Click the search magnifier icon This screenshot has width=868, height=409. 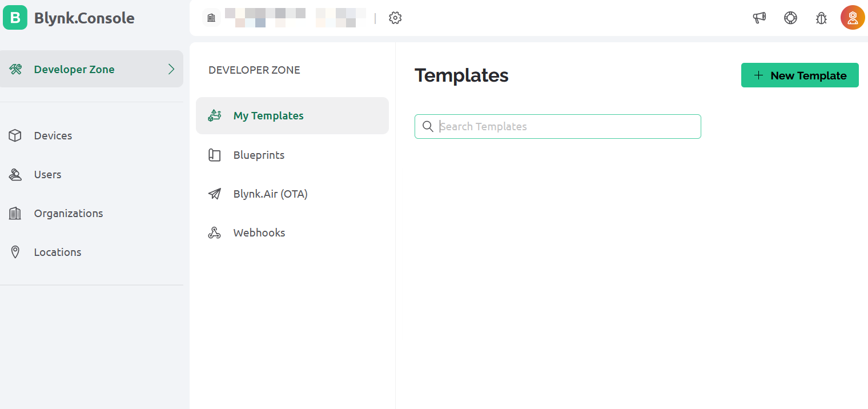click(x=428, y=126)
